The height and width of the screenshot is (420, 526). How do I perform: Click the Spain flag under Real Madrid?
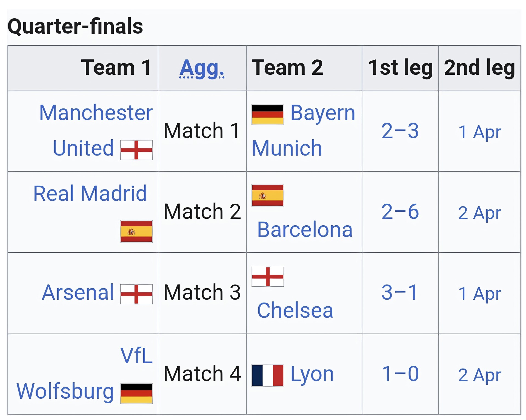pyautogui.click(x=136, y=231)
